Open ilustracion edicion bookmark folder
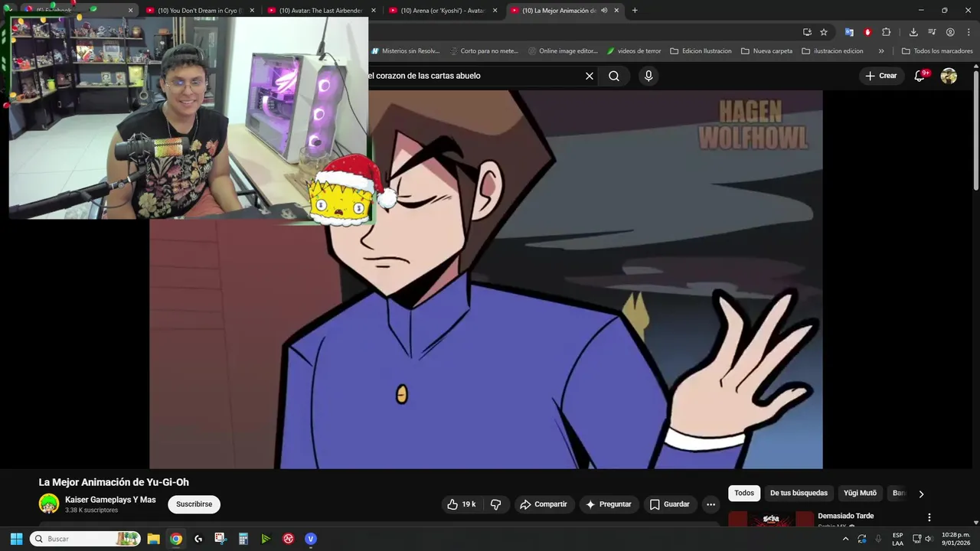The height and width of the screenshot is (551, 980). [832, 51]
